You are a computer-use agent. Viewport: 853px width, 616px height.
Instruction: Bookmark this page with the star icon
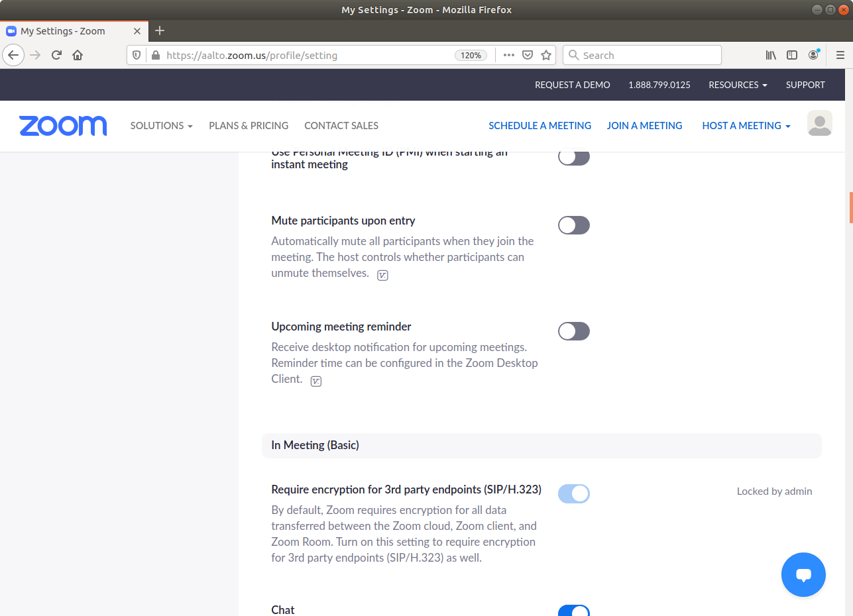(546, 55)
